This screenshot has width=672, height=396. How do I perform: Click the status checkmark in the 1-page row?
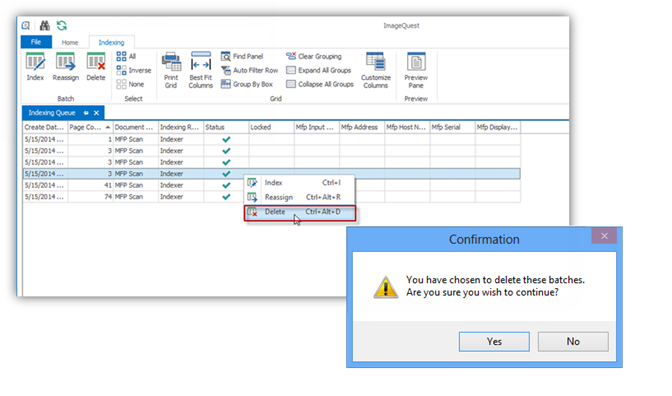pos(226,139)
